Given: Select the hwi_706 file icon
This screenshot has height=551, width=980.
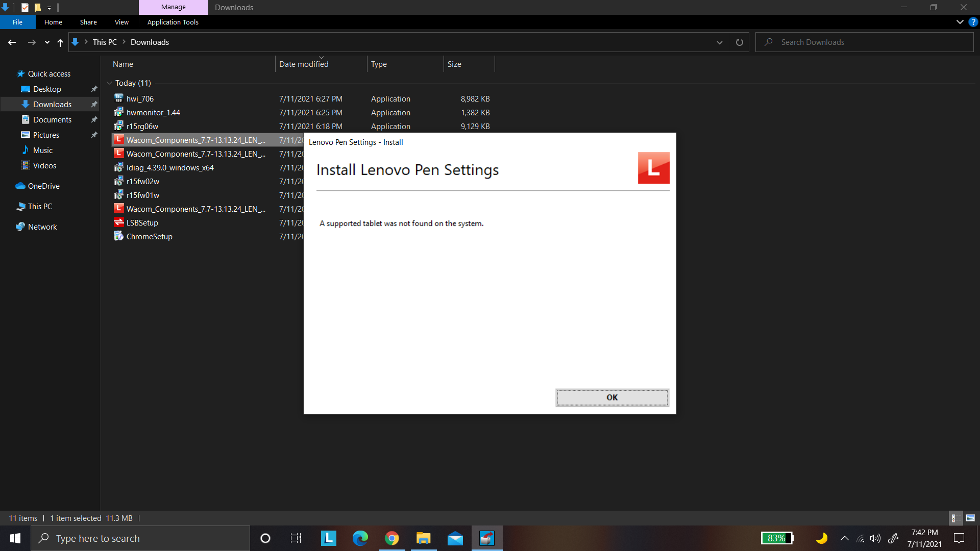Looking at the screenshot, I should pyautogui.click(x=118, y=98).
